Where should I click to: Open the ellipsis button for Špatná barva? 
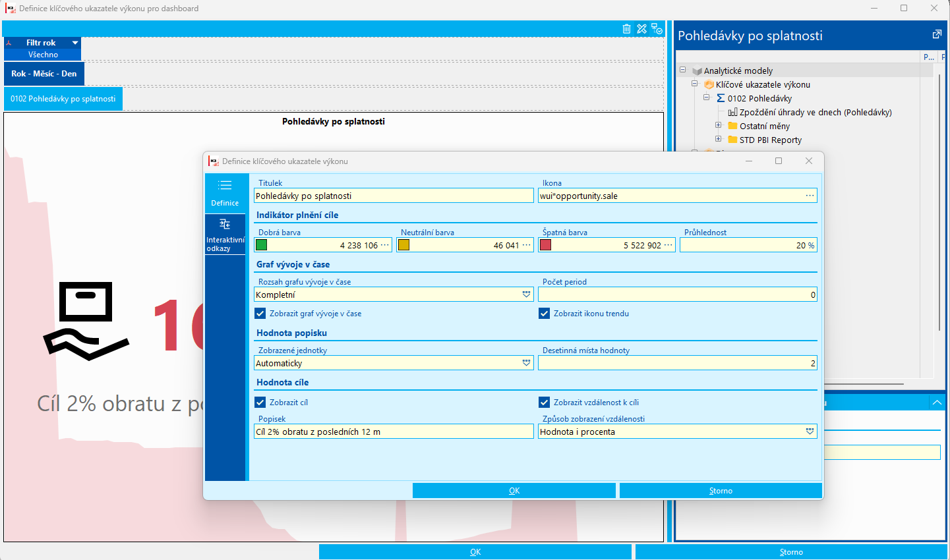[x=668, y=245]
